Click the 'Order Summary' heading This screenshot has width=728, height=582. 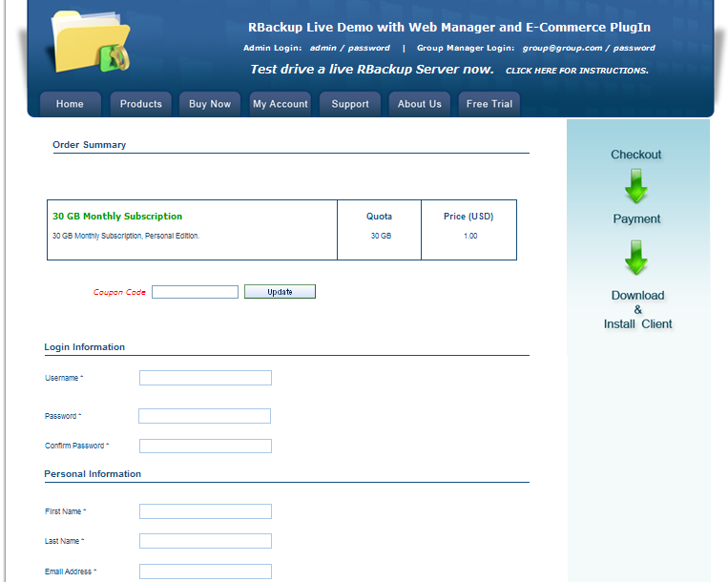point(89,145)
